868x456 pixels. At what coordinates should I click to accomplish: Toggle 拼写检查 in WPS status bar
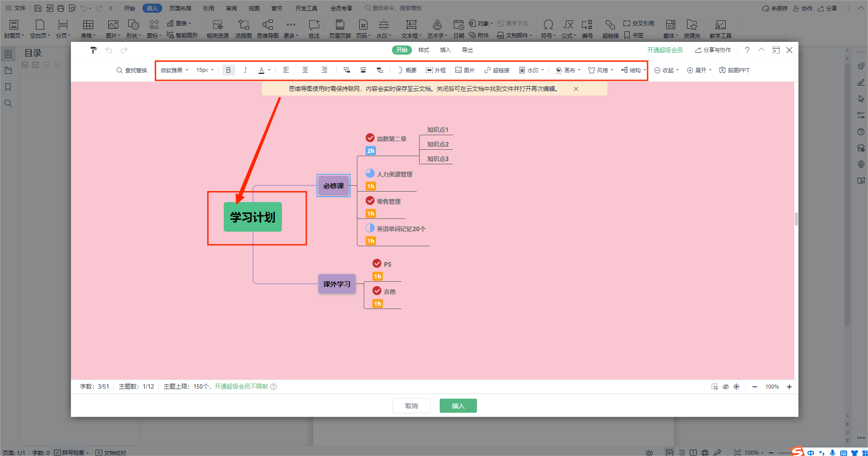click(71, 452)
